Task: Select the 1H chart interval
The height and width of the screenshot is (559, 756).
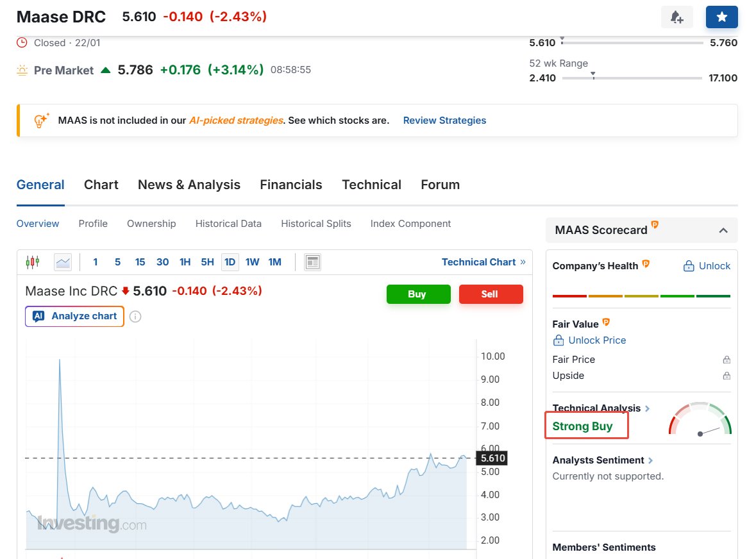Action: (185, 262)
